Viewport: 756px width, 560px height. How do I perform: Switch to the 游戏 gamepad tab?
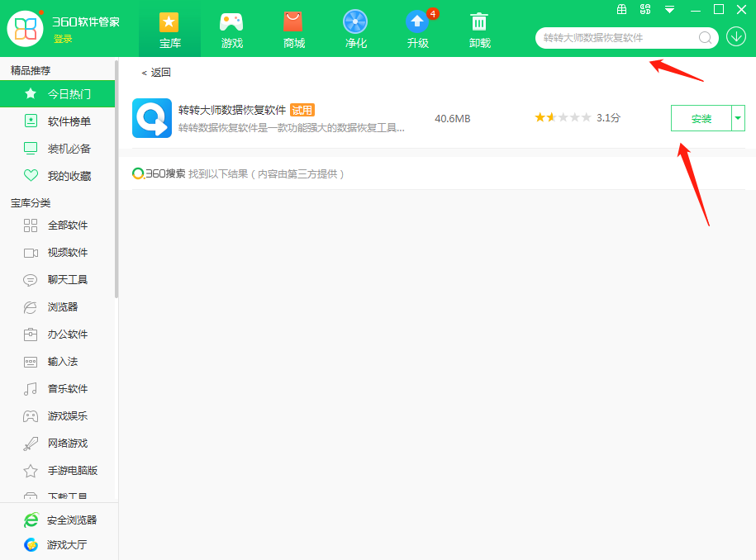point(231,30)
